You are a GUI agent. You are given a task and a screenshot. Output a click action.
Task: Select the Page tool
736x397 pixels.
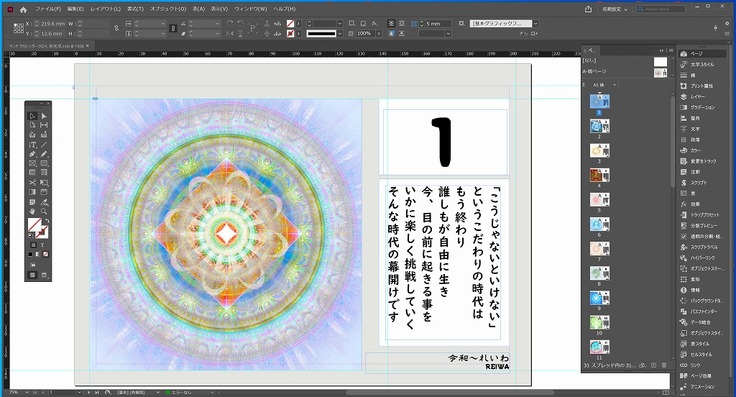tap(33, 125)
